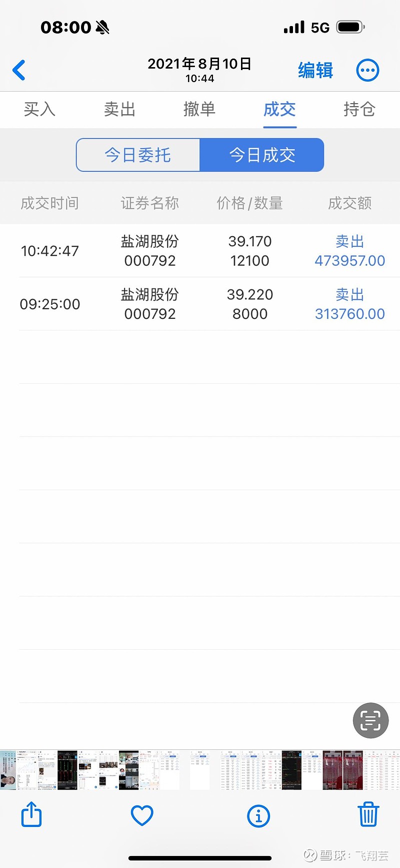Tap the blue back chevron

pyautogui.click(x=19, y=70)
